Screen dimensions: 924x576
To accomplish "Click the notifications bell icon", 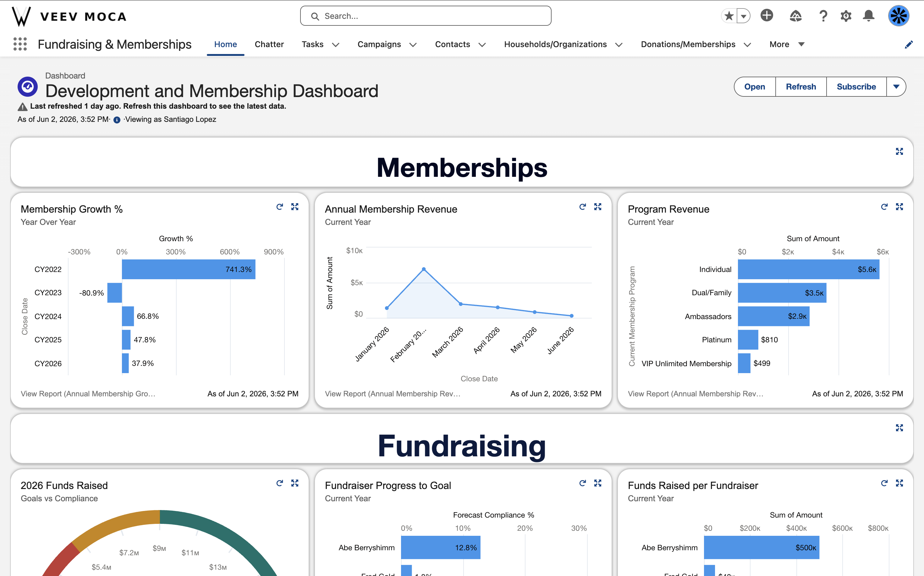I will pyautogui.click(x=868, y=16).
